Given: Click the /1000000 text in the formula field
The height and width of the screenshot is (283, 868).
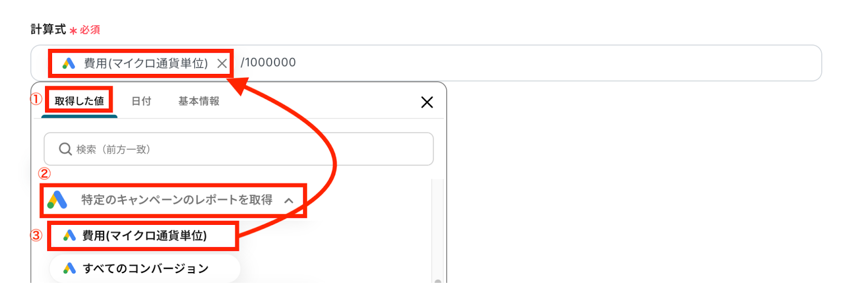Looking at the screenshot, I should (x=269, y=62).
